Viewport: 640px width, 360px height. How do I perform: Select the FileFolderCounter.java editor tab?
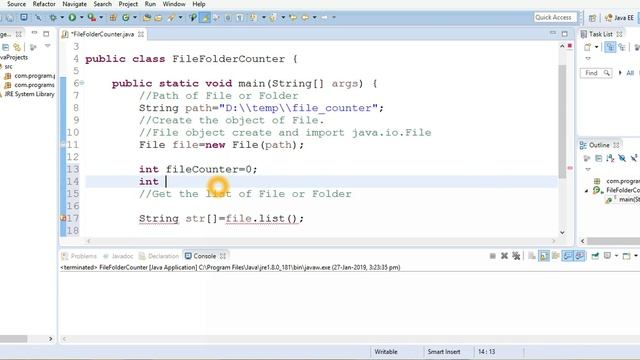coord(102,34)
